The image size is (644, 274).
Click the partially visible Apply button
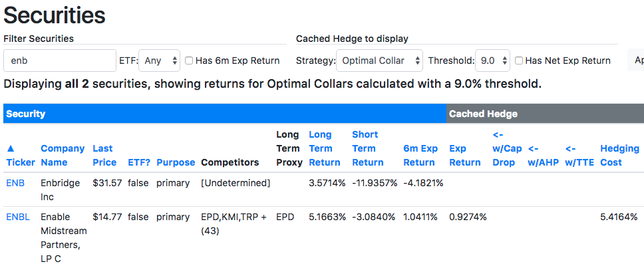click(x=636, y=61)
